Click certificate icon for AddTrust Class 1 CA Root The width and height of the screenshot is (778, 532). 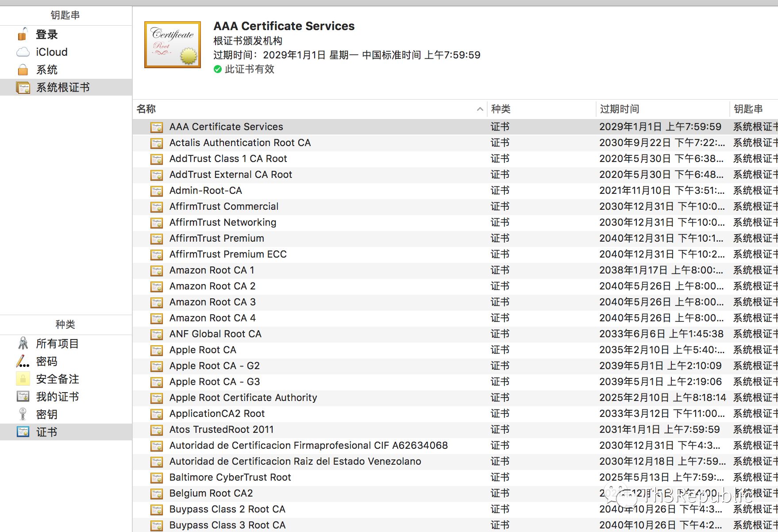pyautogui.click(x=157, y=159)
